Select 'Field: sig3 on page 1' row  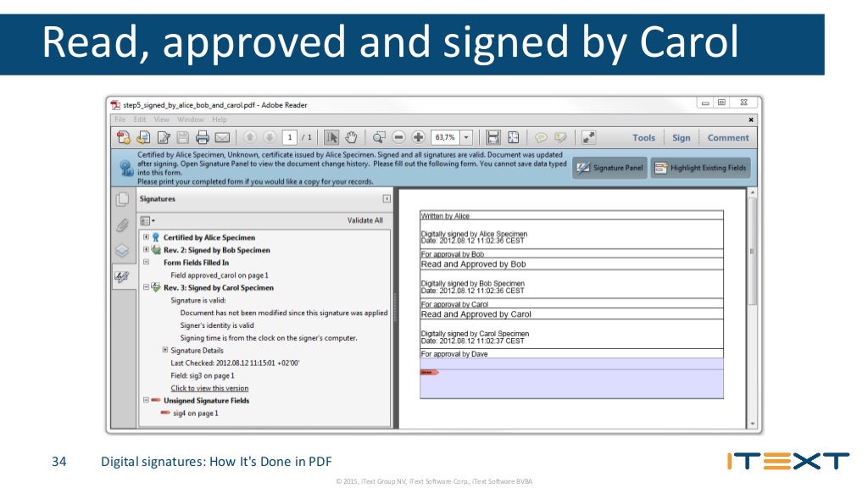[203, 375]
